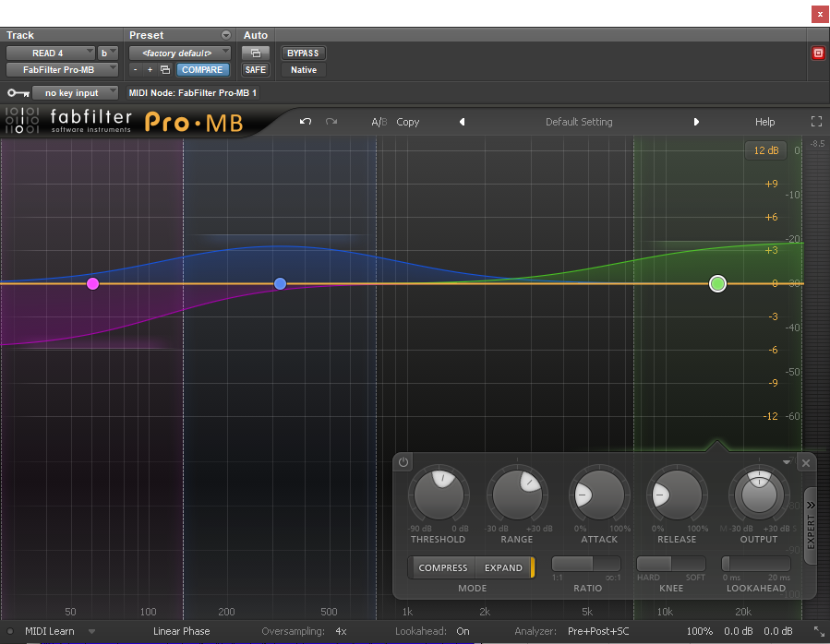Click the undo arrow icon

[x=306, y=122]
